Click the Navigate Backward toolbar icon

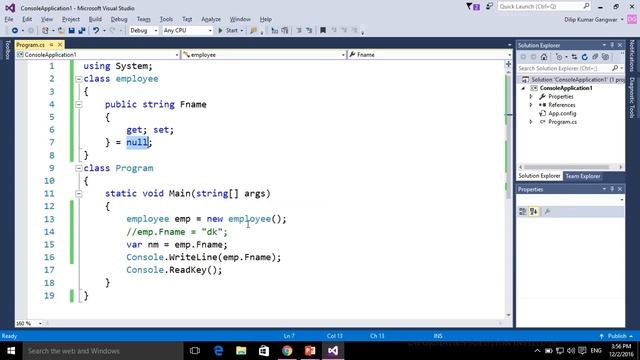point(15,31)
